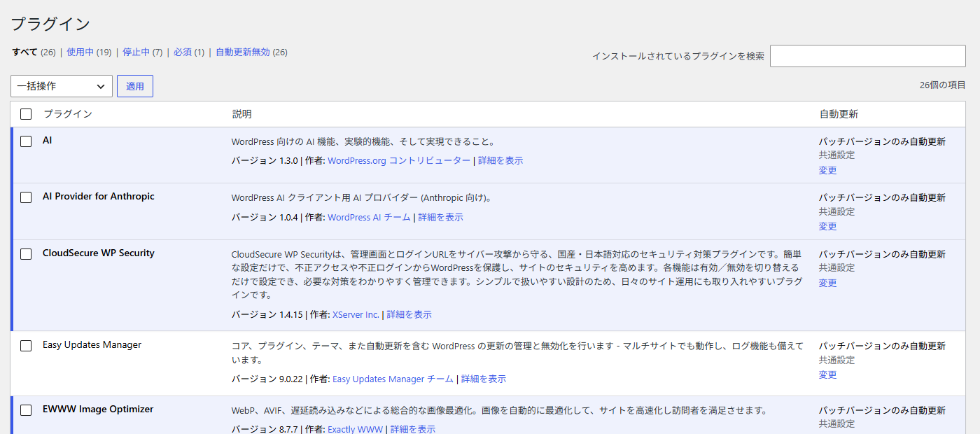Select the EWWW Image Optimizer checkbox
This screenshot has width=980, height=434.
point(26,410)
